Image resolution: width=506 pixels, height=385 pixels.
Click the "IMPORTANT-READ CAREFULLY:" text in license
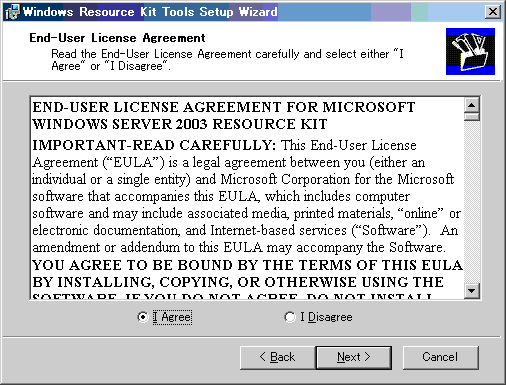[x=154, y=146]
